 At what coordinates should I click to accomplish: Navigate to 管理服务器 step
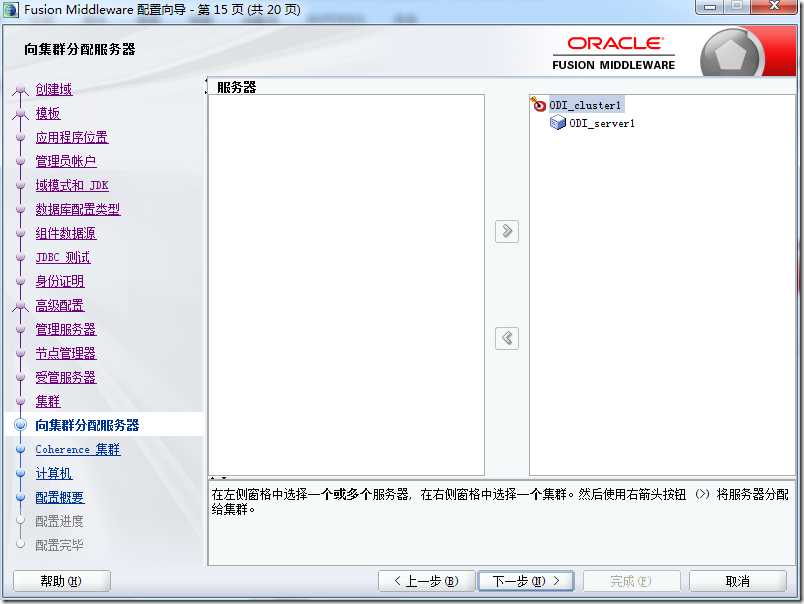(x=66, y=329)
